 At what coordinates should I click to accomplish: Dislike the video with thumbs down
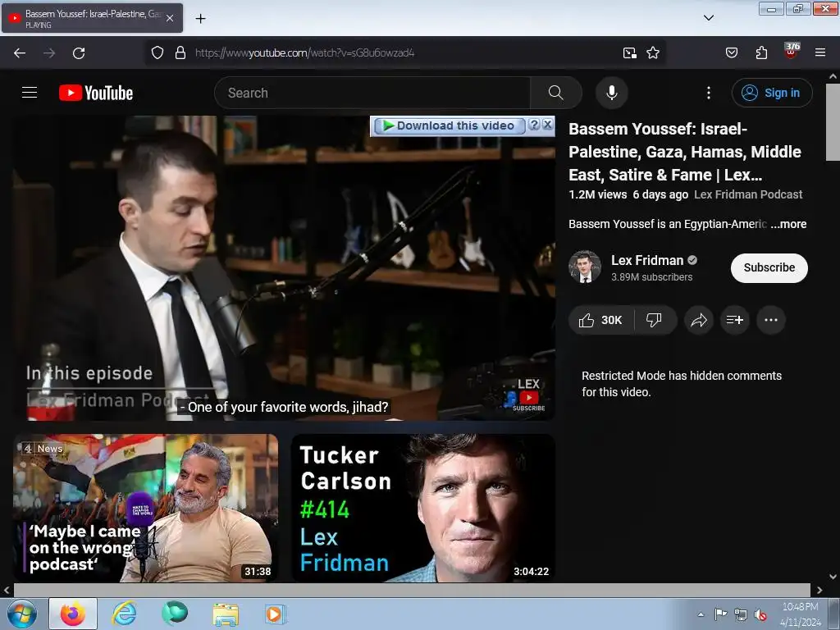click(x=654, y=321)
